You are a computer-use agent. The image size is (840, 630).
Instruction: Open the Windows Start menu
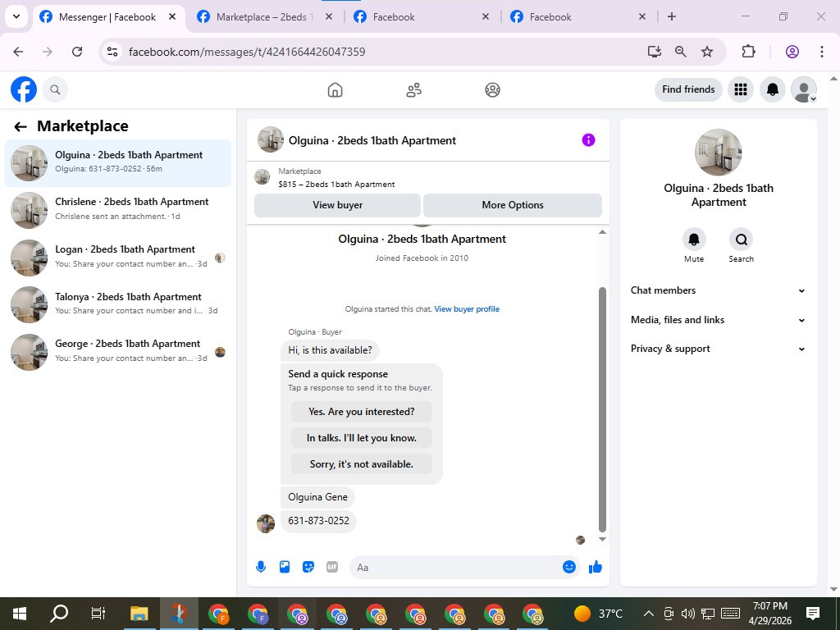tap(20, 614)
